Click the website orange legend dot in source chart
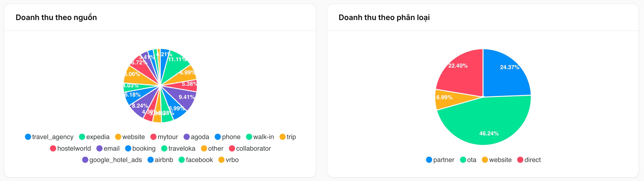This screenshot has width=644, height=181. 118,137
